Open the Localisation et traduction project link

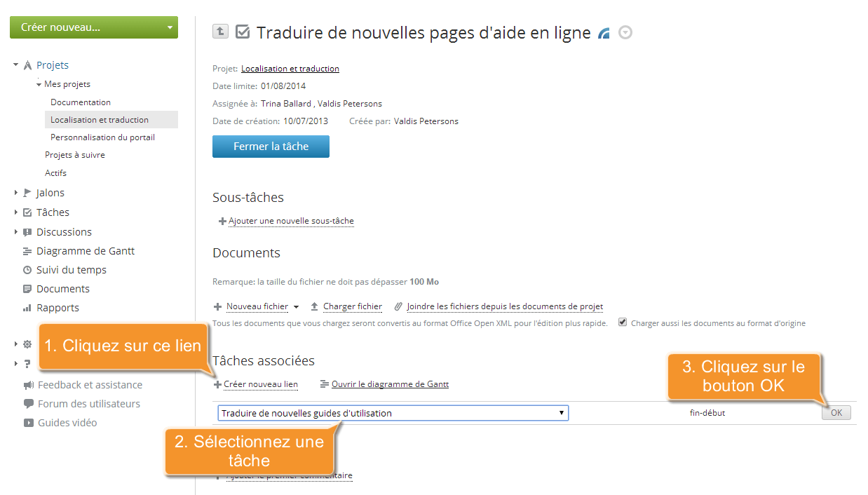pyautogui.click(x=290, y=69)
